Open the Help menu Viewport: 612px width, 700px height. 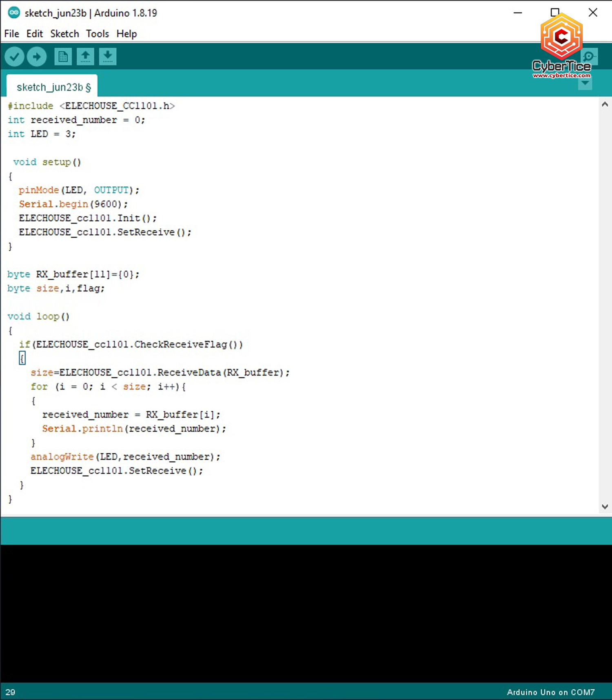[x=126, y=34]
